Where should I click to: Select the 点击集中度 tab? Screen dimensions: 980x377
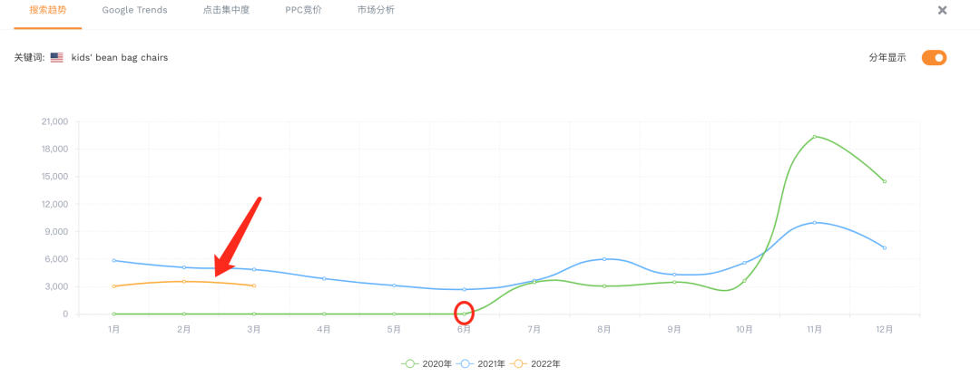[x=227, y=10]
